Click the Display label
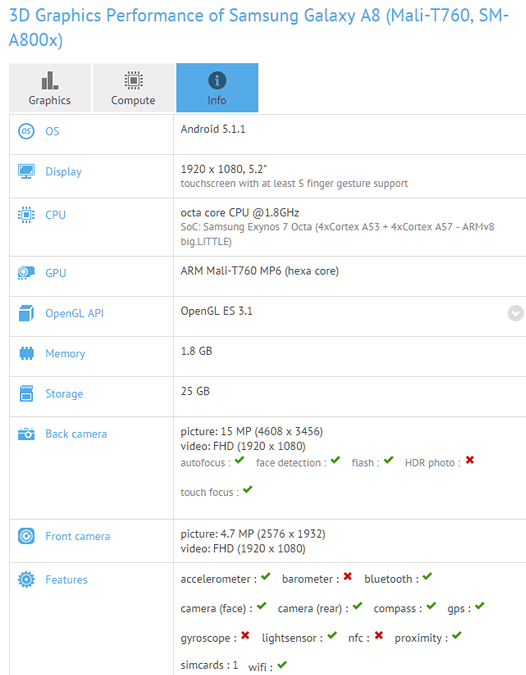Image resolution: width=526 pixels, height=675 pixels. (64, 172)
